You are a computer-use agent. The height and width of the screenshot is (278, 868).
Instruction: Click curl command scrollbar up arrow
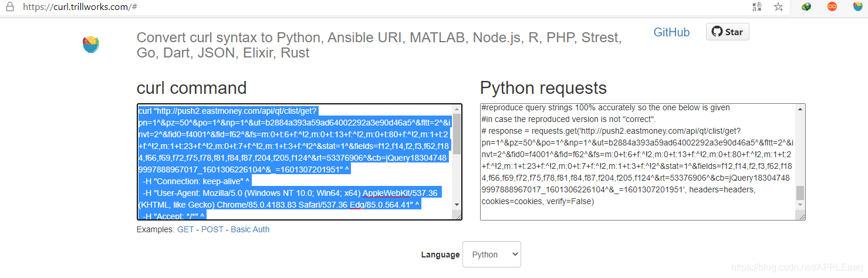click(x=457, y=110)
